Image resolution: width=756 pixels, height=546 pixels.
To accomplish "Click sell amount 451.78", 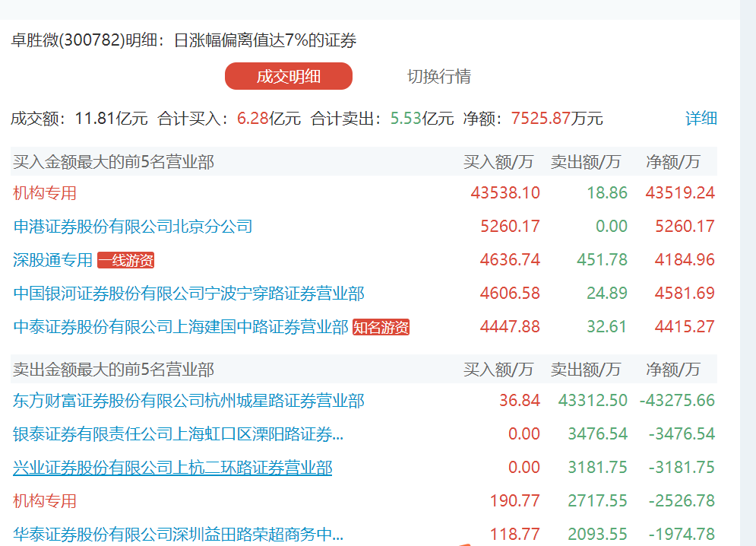I will point(603,260).
